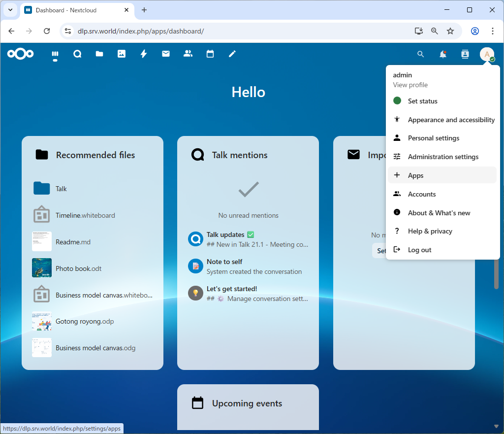Open the Photo book.odt file thumbnail
504x434 pixels.
(42, 268)
